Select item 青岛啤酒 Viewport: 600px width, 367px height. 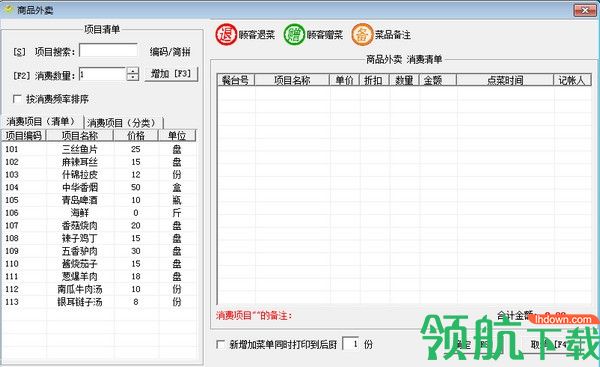(80, 200)
